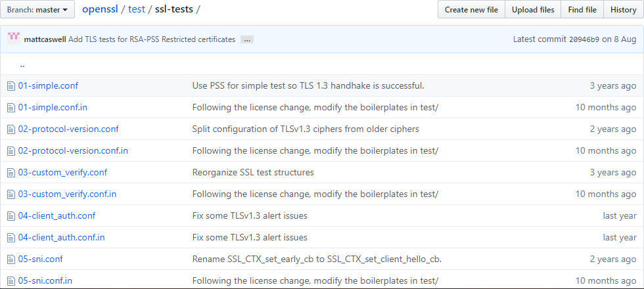
Task: Go up to the parent directory
Action: point(22,65)
